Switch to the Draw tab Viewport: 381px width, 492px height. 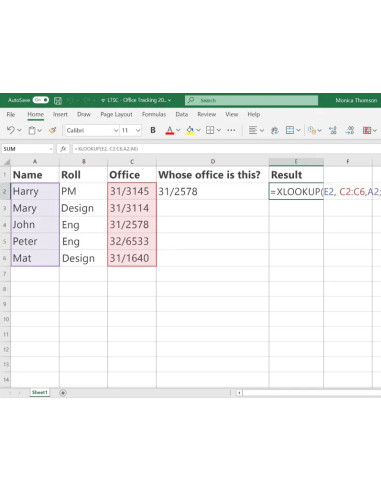coord(84,114)
